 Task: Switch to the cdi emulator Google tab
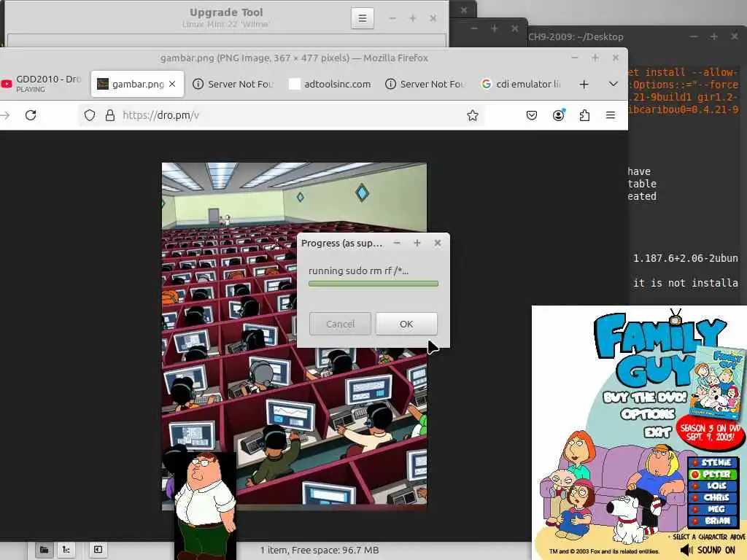pyautogui.click(x=522, y=84)
